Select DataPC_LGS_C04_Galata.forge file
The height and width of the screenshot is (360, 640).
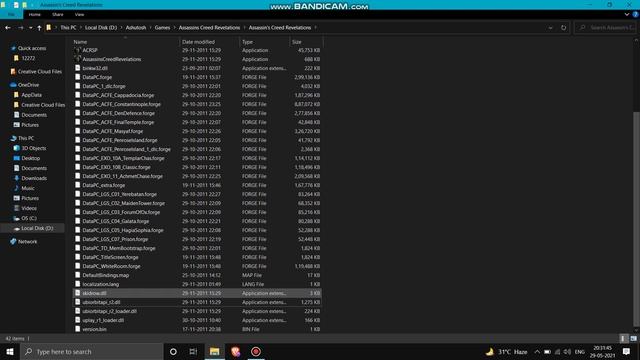116,221
